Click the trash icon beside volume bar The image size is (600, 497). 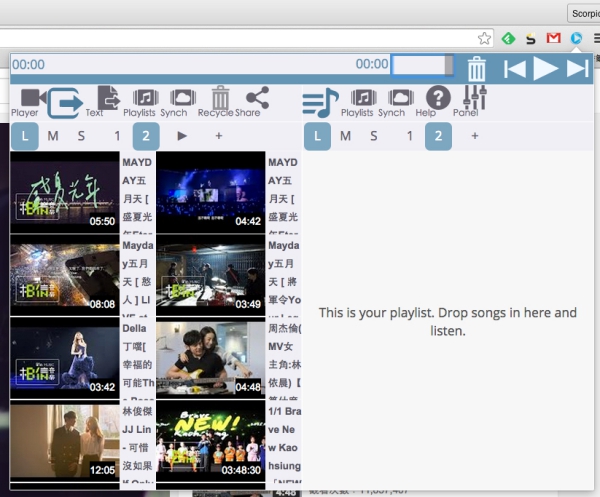(477, 68)
